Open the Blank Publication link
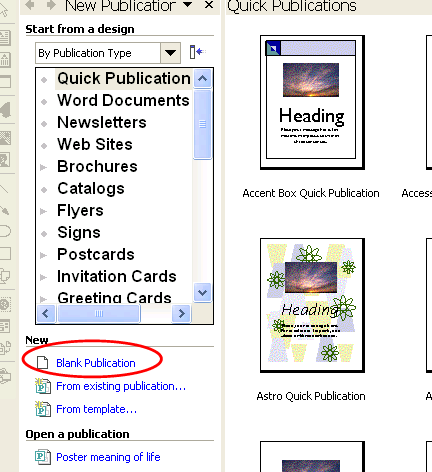The height and width of the screenshot is (472, 432). click(96, 363)
